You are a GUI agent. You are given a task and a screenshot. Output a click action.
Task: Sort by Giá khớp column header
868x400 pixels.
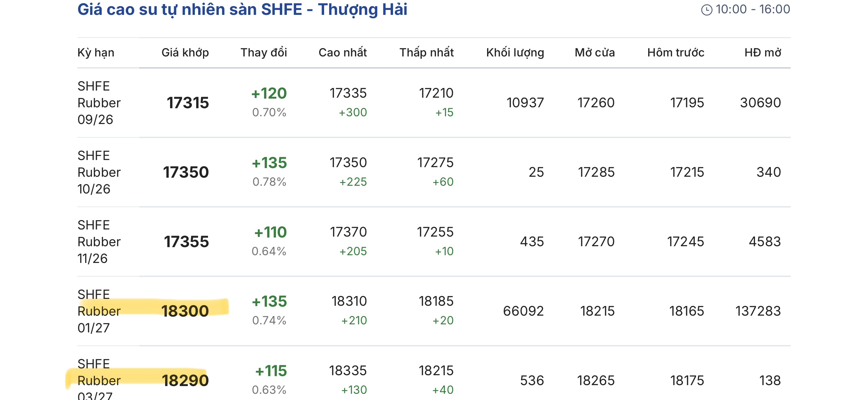point(185,52)
